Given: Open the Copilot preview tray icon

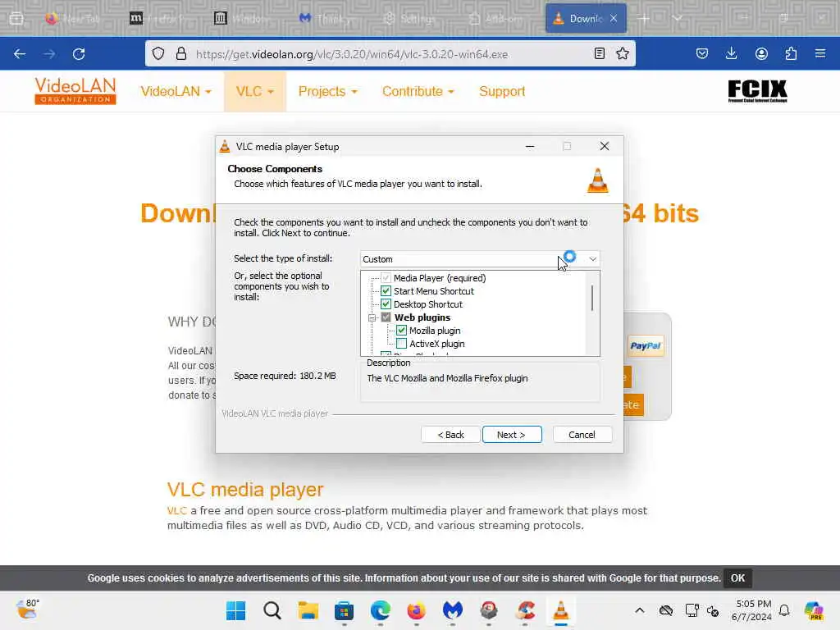Looking at the screenshot, I should [x=814, y=610].
